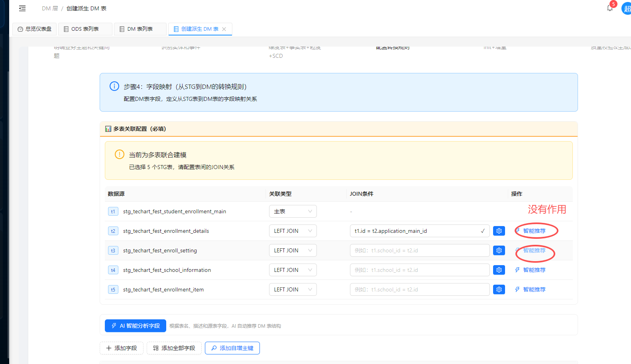Click the user avatar in top right
Image resolution: width=631 pixels, height=364 pixels.
point(627,8)
